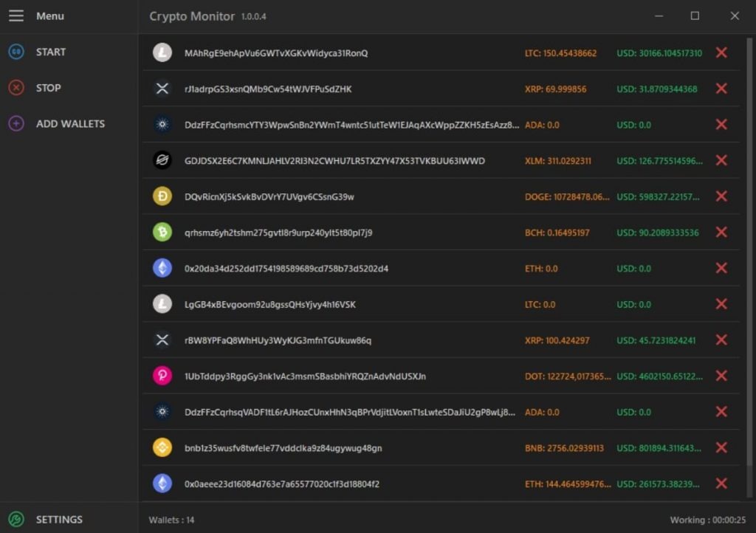Click the red STOP circle icon
The width and height of the screenshot is (756, 533).
(x=16, y=88)
